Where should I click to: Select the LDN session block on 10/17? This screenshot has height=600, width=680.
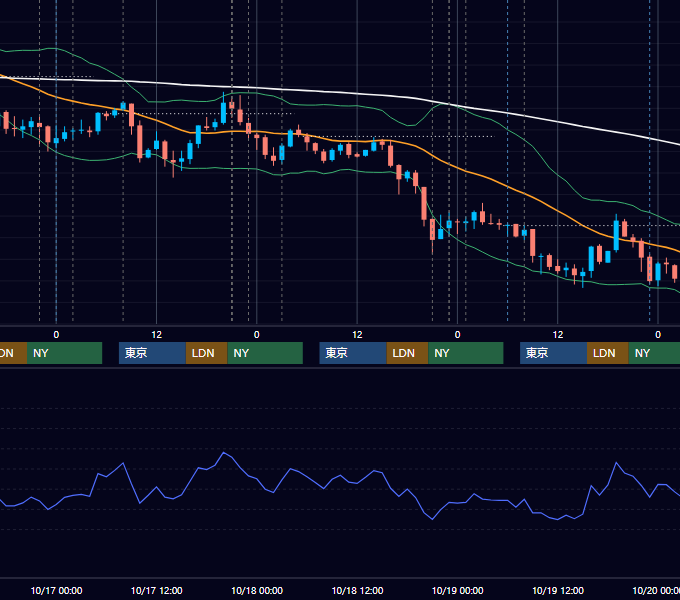tap(206, 353)
